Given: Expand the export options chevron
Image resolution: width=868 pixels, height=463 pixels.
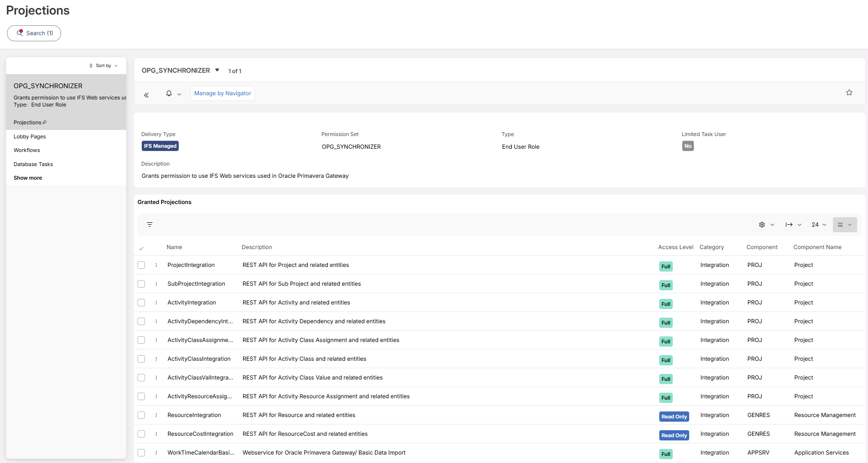Looking at the screenshot, I should coord(799,225).
